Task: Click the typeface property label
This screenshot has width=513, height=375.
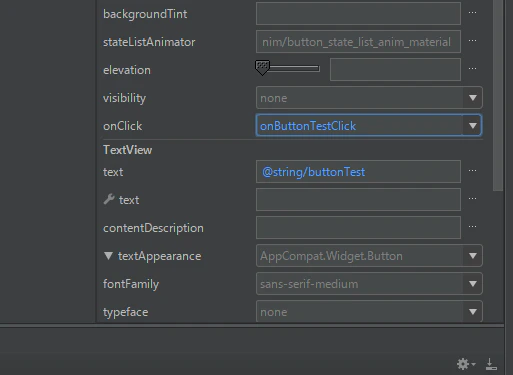Action: pos(125,312)
